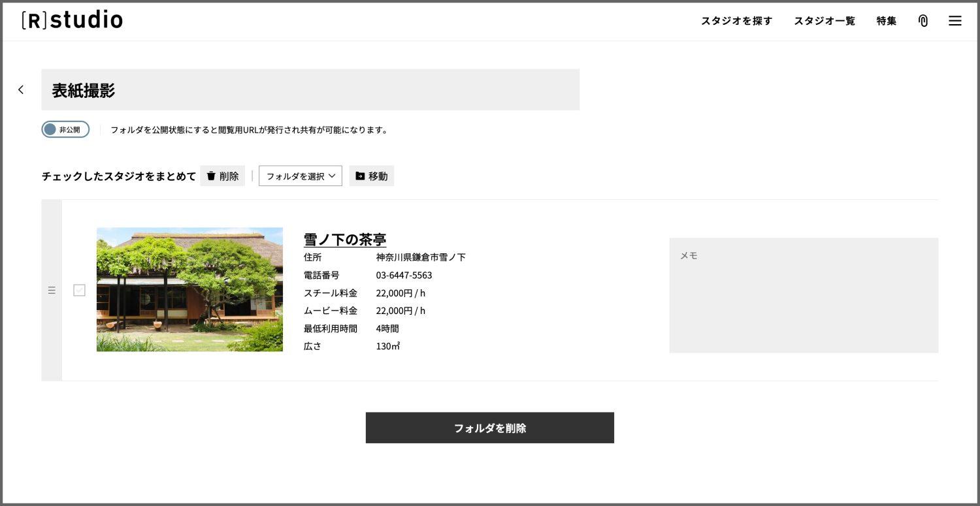Click the paperclip clip-list icon
Viewport: 980px width, 506px height.
[x=923, y=21]
